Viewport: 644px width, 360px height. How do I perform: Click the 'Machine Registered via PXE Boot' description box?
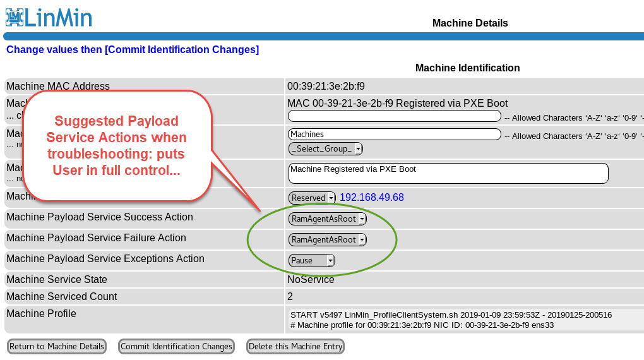pos(448,173)
